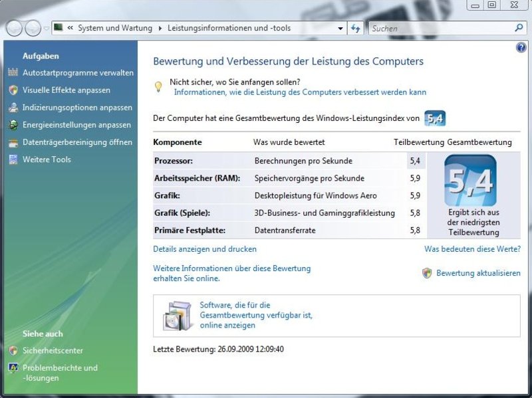The image size is (532, 398).
Task: Open Software für die Gesamtbewertung online link
Action: pyautogui.click(x=256, y=315)
